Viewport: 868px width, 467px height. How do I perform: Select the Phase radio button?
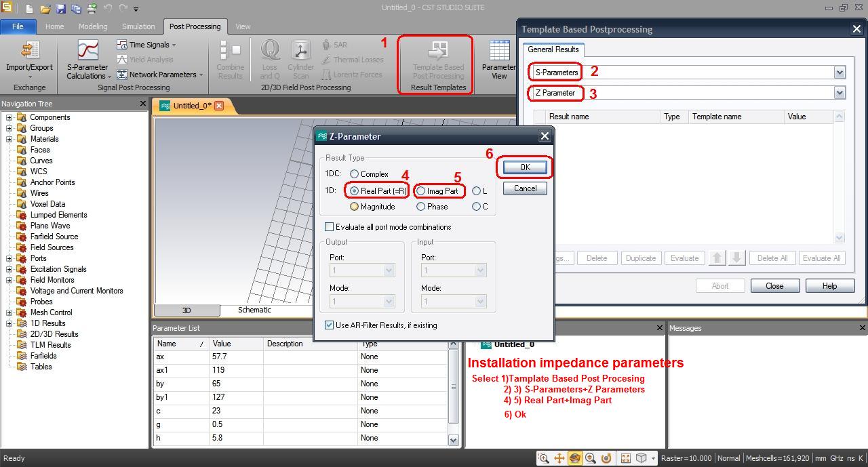421,207
